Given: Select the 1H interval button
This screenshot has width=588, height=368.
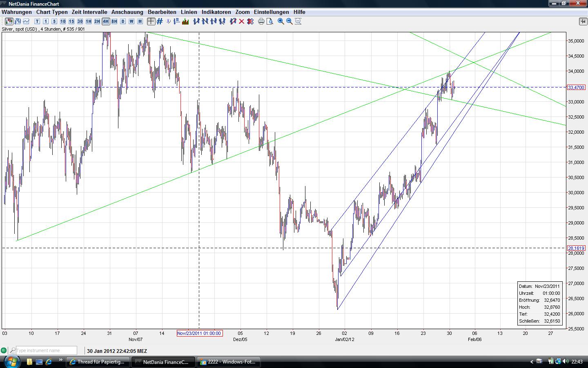Looking at the screenshot, I should pyautogui.click(x=89, y=21).
